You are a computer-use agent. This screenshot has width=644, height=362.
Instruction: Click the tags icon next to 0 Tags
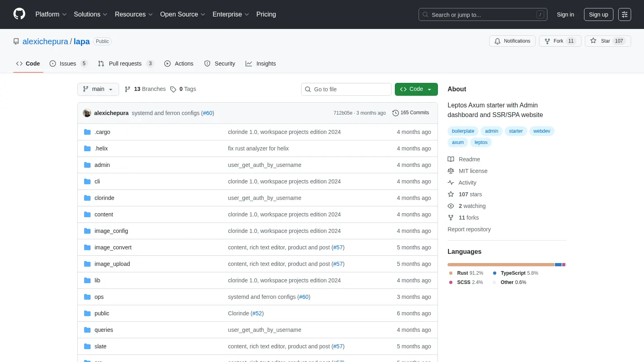[x=173, y=89]
